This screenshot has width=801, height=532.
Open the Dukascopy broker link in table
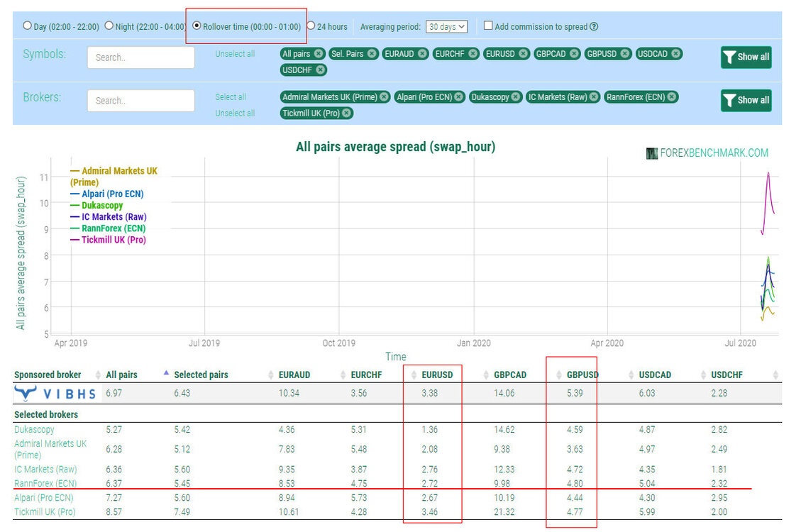[34, 430]
